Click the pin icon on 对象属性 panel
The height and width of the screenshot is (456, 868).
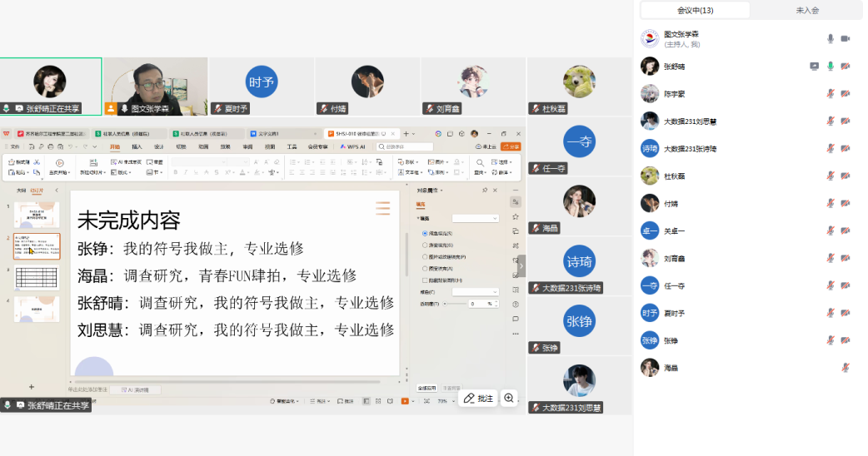point(485,190)
